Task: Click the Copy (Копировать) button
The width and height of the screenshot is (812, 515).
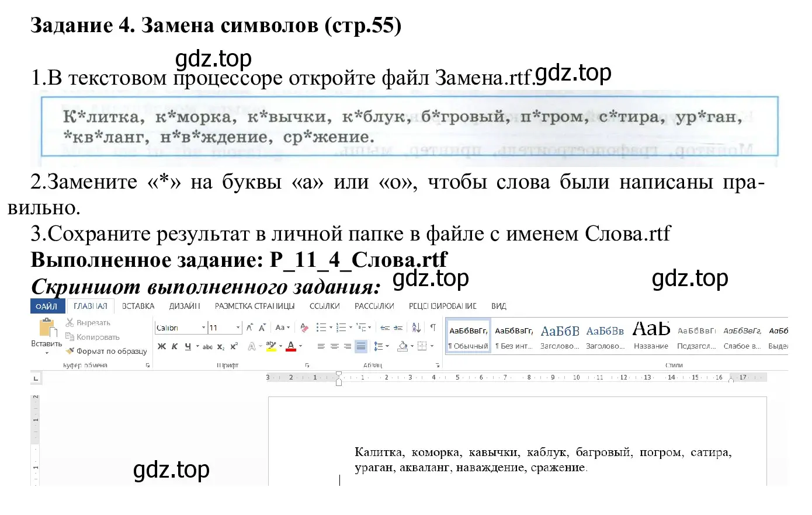Action: [93, 337]
